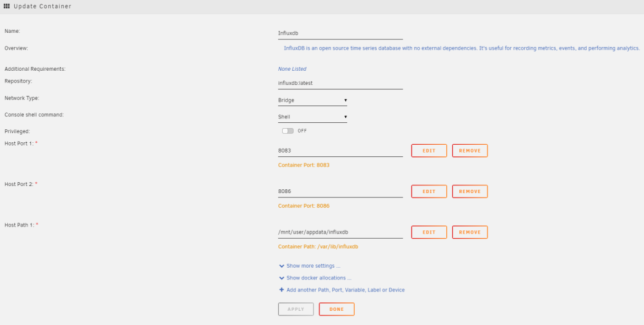
Task: Click the Host Path 1 label
Action: [19, 225]
